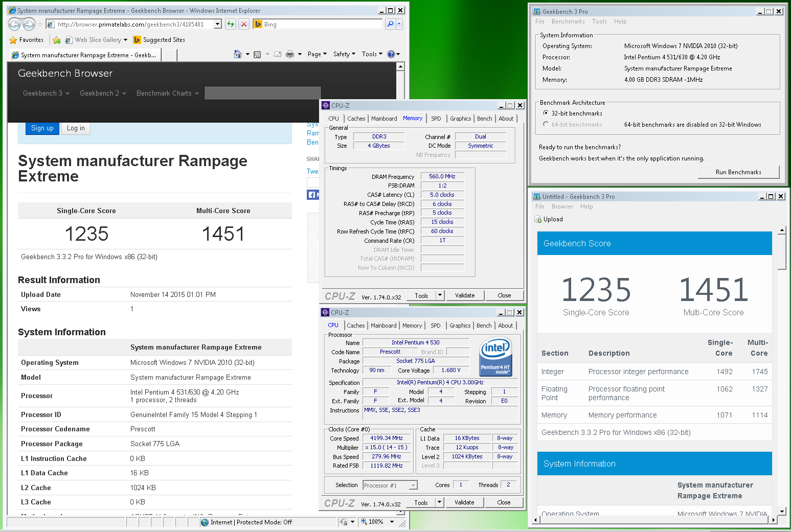Open Tools dropdown arrow in CPU-Z Memory window

439,295
